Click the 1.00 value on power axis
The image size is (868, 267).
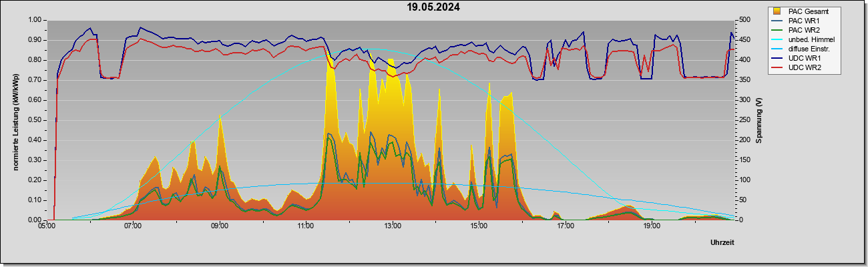coord(33,20)
